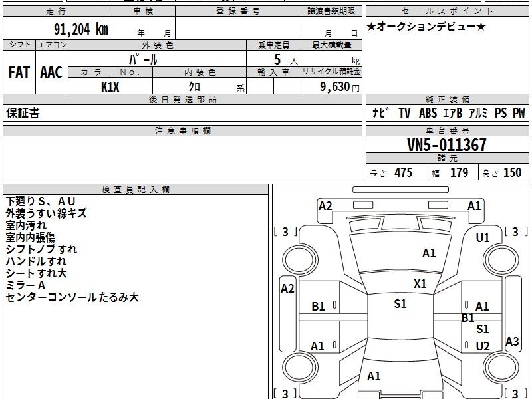
Task: Select the height value 高さ 150
Action: click(x=502, y=172)
